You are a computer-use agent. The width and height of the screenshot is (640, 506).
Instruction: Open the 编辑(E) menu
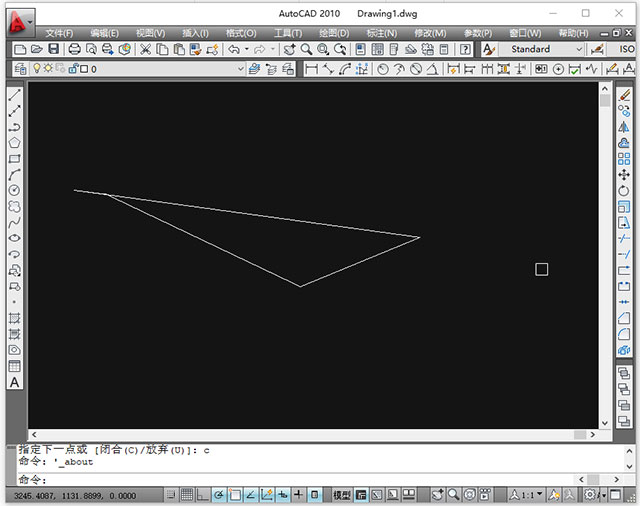tap(104, 33)
